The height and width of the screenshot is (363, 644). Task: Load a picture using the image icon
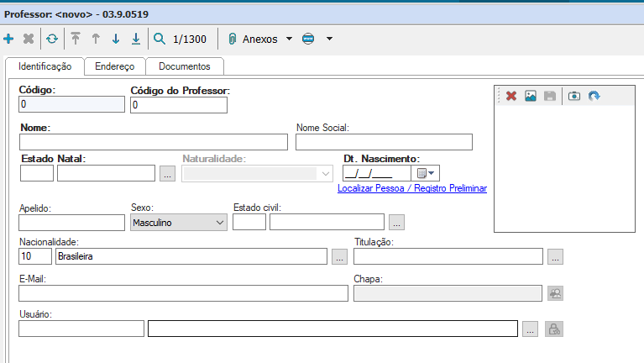[531, 97]
